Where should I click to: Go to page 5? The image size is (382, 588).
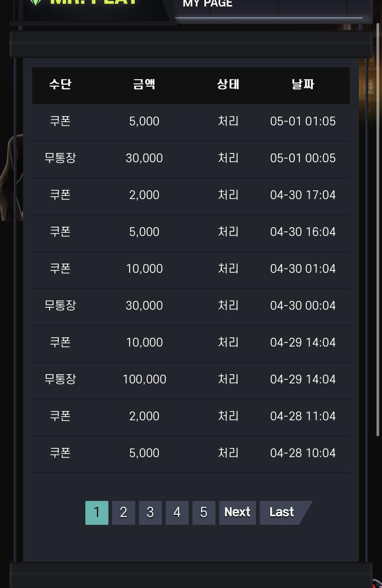pyautogui.click(x=204, y=513)
